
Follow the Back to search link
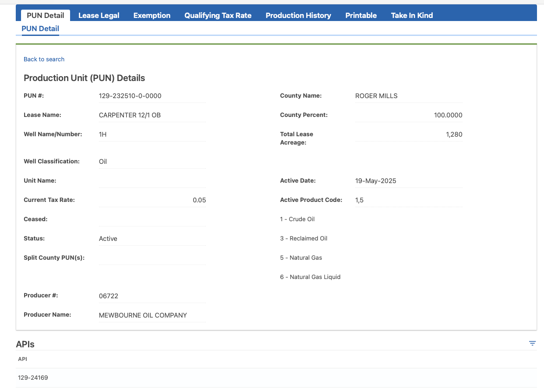pos(44,59)
